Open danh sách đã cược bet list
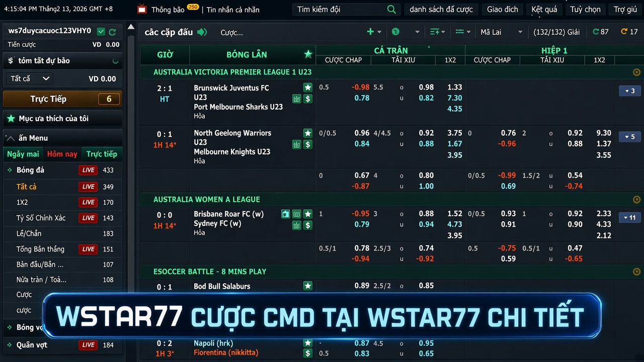Viewport: 644px width, 362px height. [441, 10]
